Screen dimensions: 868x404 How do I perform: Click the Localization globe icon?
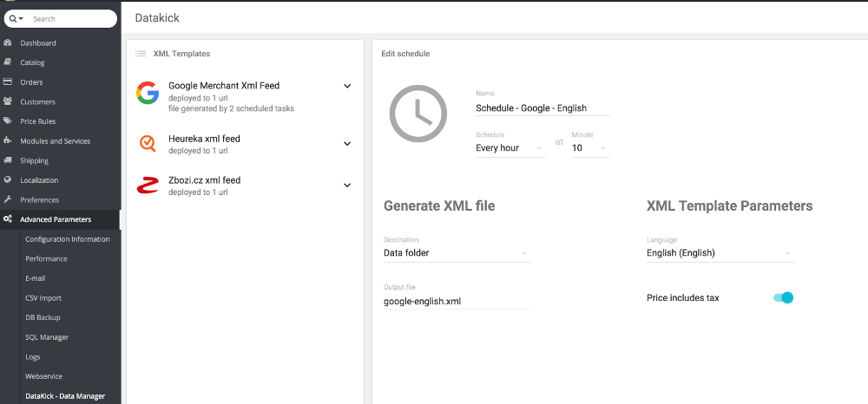8,179
